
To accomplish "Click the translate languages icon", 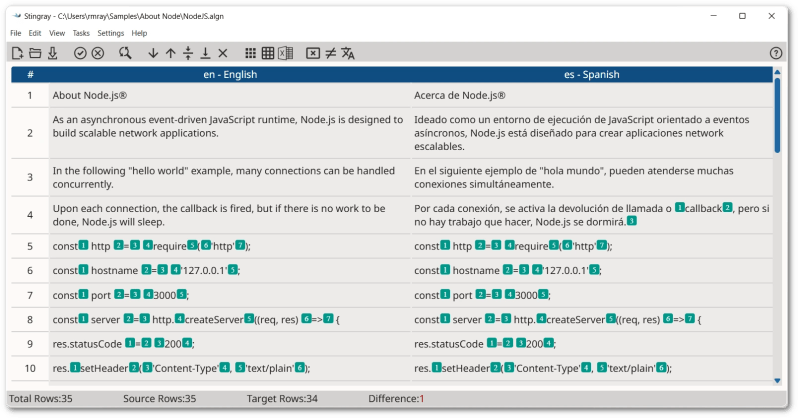I will pyautogui.click(x=348, y=53).
